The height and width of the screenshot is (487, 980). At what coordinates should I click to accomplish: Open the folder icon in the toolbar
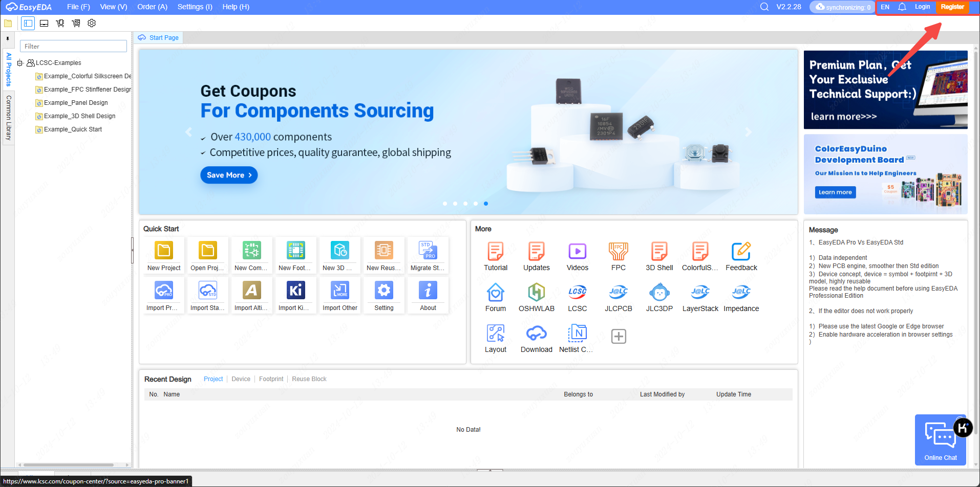8,23
